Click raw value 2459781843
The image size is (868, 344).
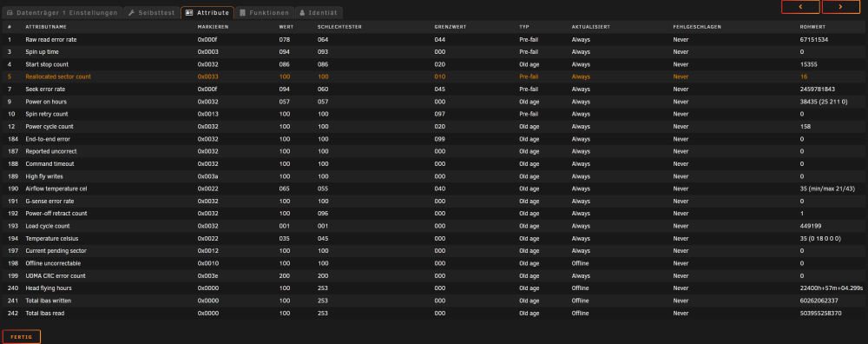[x=817, y=89]
